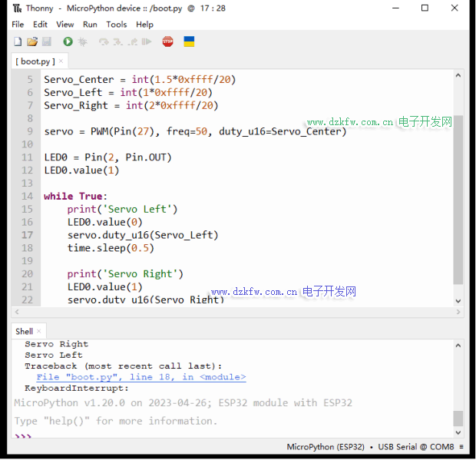Click the Shell scrollbar up arrow

[x=458, y=344]
